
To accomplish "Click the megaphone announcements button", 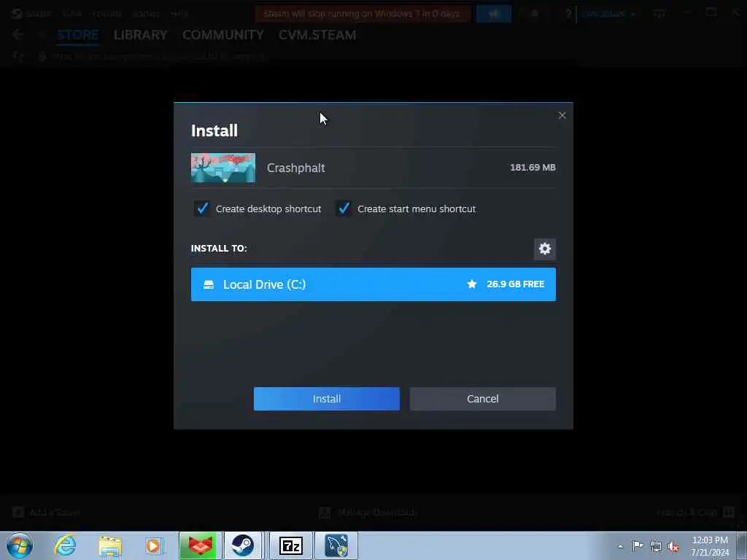I will 494,14.
